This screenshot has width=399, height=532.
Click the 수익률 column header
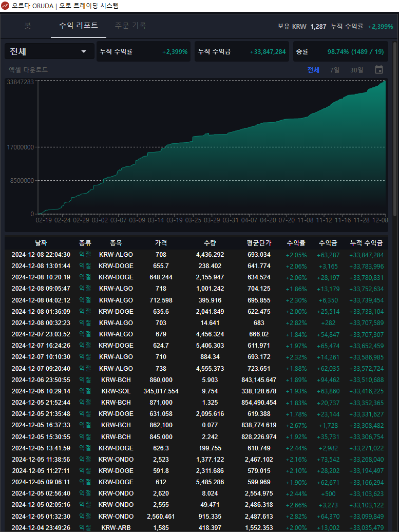296,243
